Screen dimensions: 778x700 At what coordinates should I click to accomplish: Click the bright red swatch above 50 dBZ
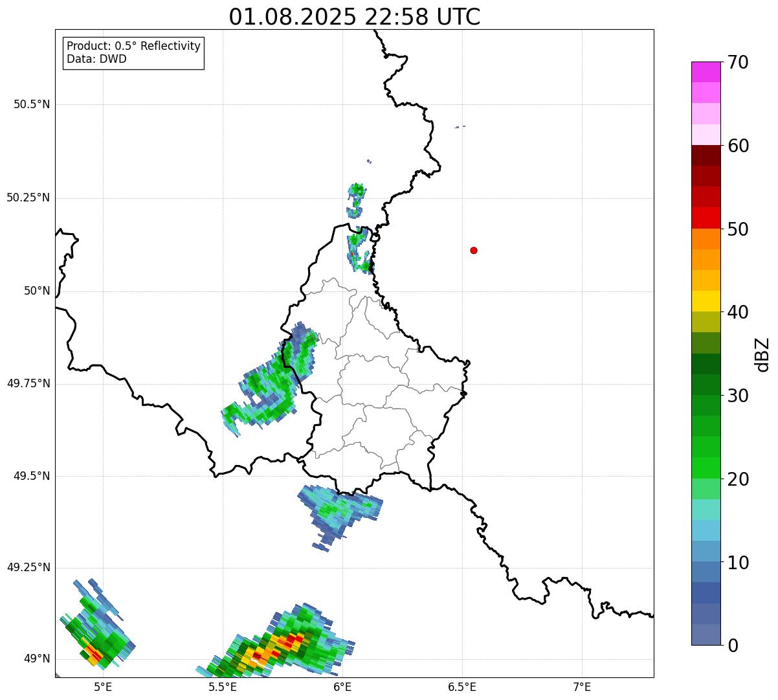coord(706,218)
